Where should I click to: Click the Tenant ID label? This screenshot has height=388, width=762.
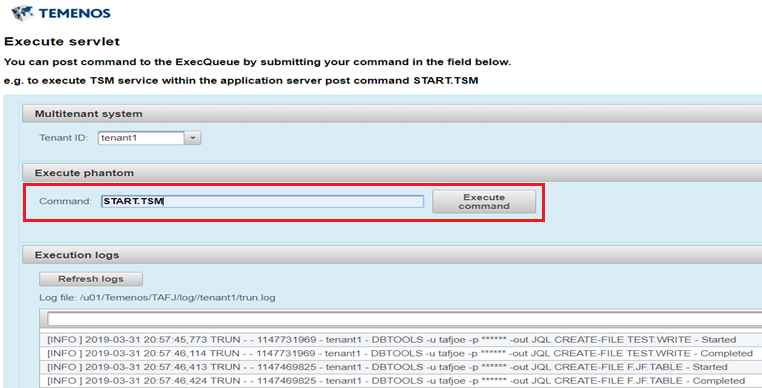[x=64, y=138]
